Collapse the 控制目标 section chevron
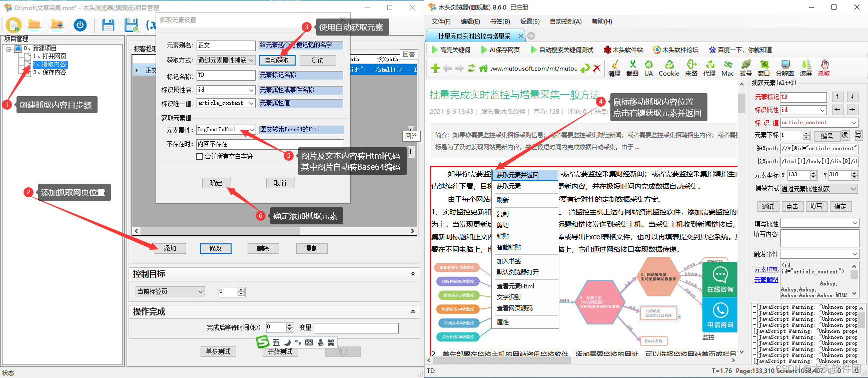 click(x=413, y=274)
